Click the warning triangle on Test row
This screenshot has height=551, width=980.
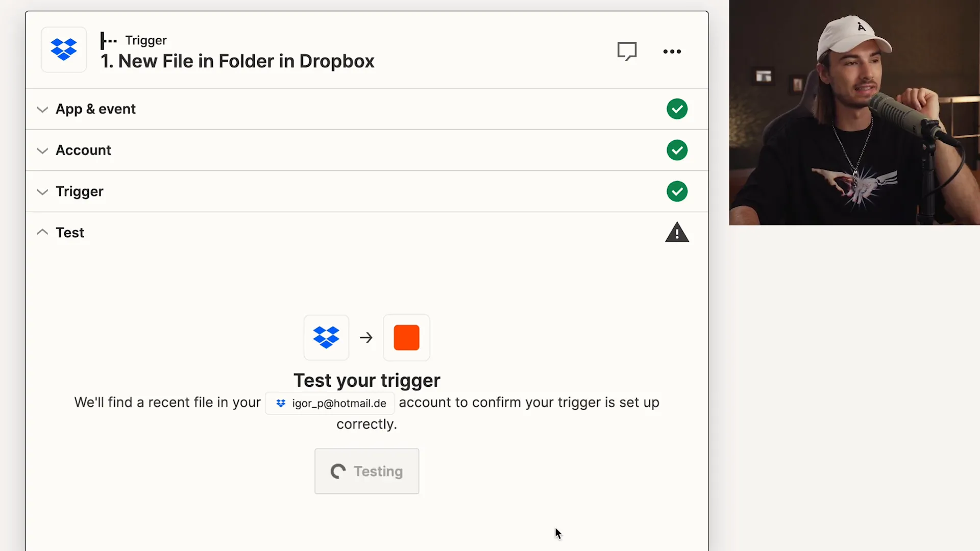[x=677, y=232]
